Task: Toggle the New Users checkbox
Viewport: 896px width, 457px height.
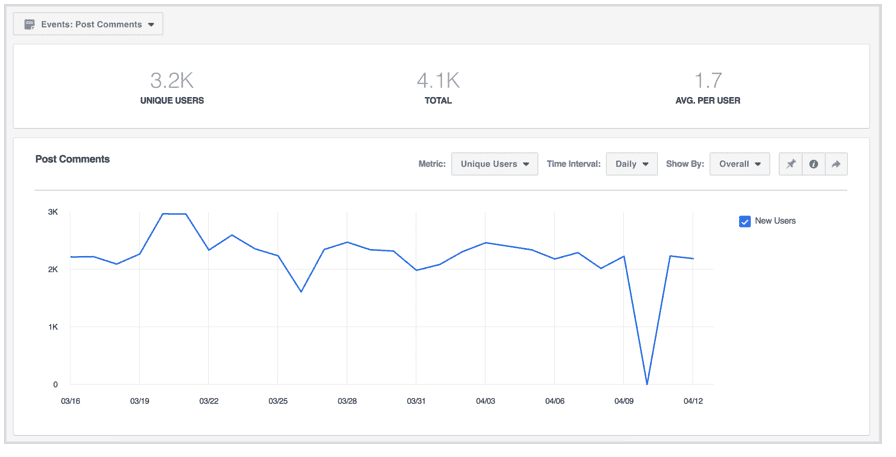Action: pos(745,221)
